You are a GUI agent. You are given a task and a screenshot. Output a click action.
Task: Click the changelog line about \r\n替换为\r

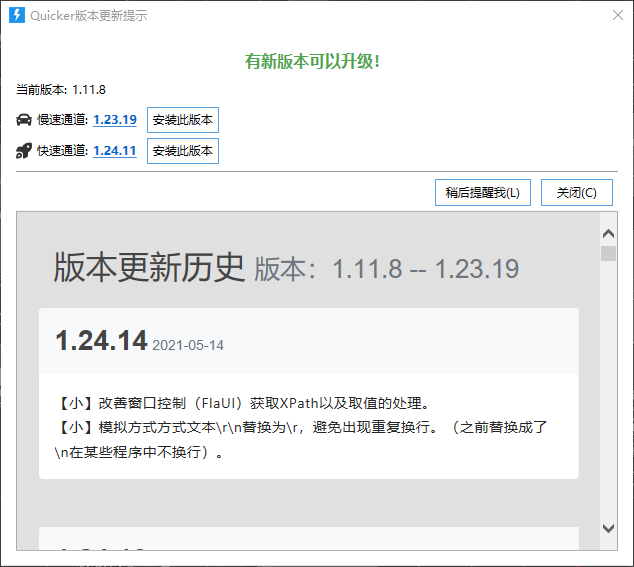click(301, 439)
